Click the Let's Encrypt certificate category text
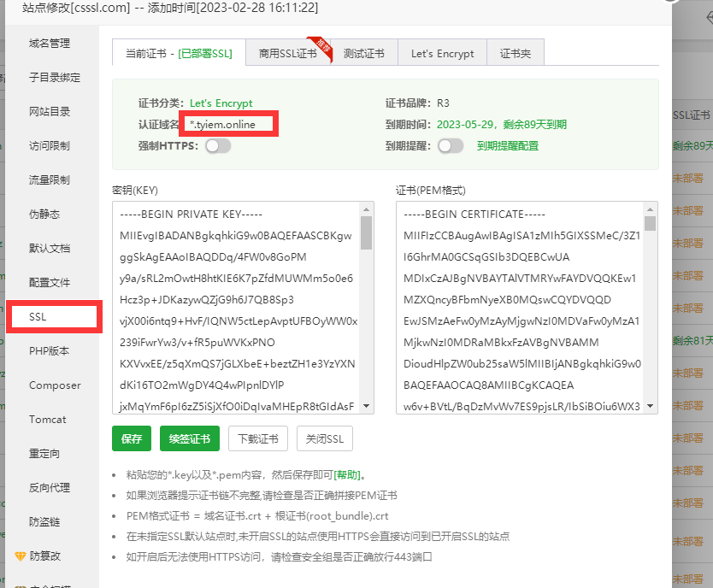Screen dimensions: 713x588 [x=221, y=103]
